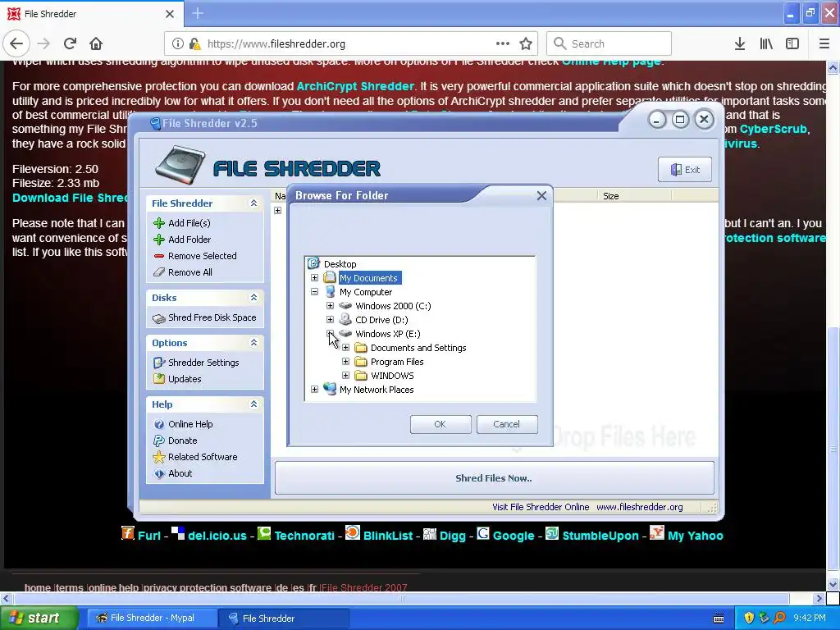The width and height of the screenshot is (840, 630).
Task: Collapse the Help sidebar panel
Action: point(253,404)
